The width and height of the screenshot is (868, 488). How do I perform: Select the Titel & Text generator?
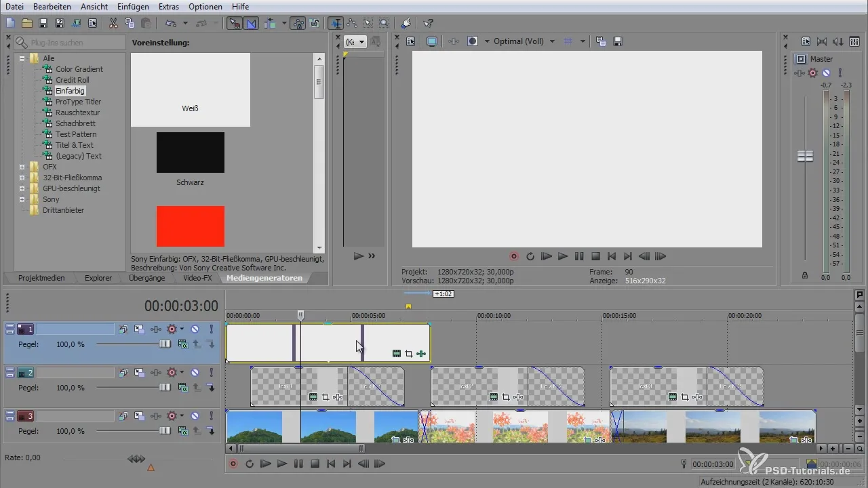tap(75, 145)
